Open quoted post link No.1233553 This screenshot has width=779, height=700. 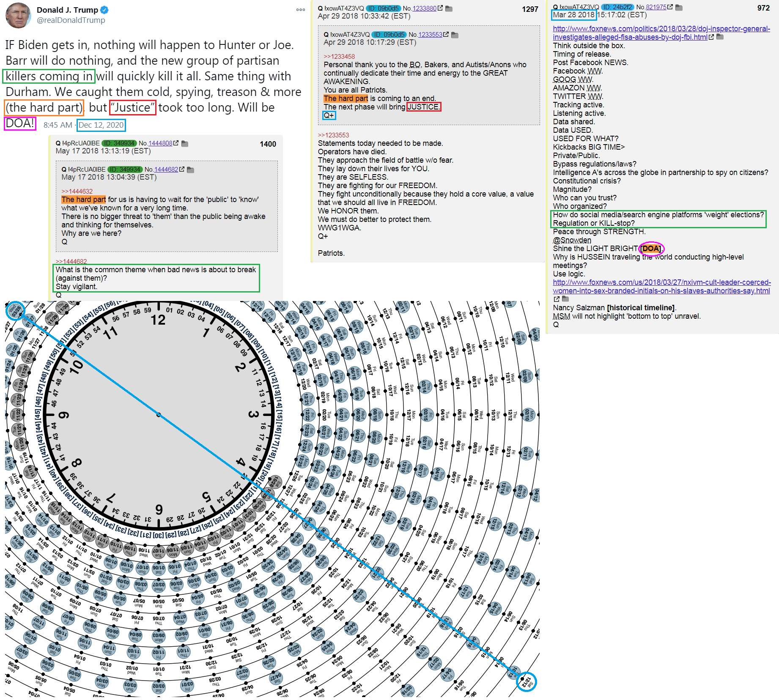pyautogui.click(x=431, y=35)
